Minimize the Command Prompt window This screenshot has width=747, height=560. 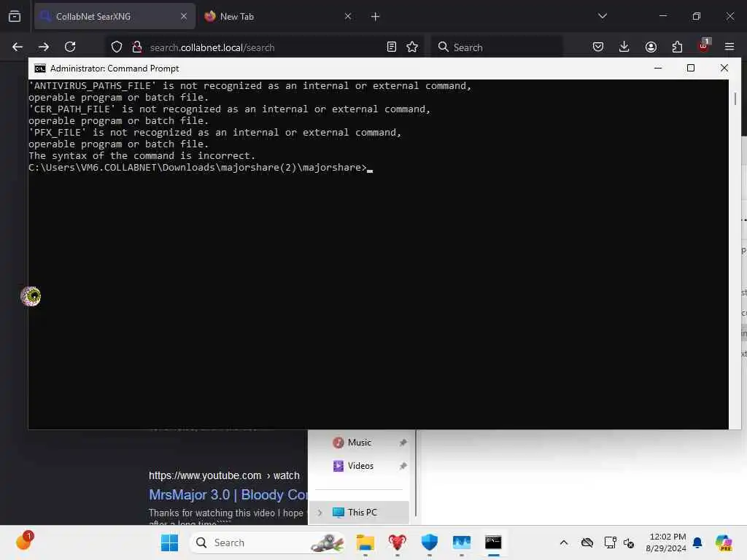click(658, 68)
